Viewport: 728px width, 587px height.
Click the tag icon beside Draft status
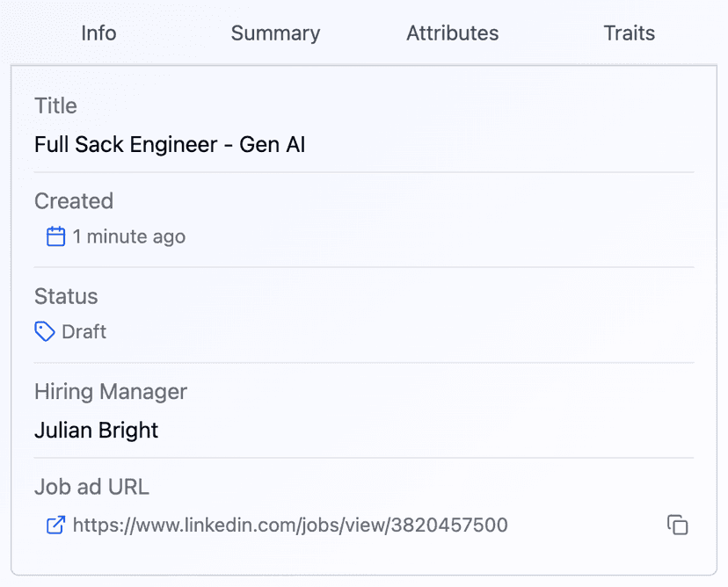(45, 331)
